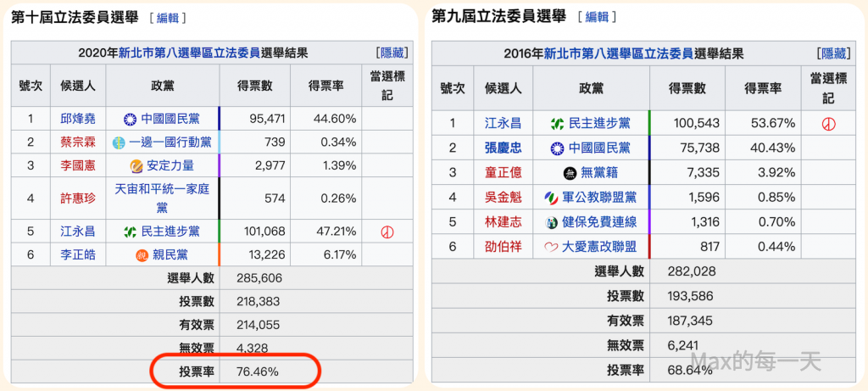Collapse the 2020 election results table
The height and width of the screenshot is (391, 868).
click(x=393, y=53)
